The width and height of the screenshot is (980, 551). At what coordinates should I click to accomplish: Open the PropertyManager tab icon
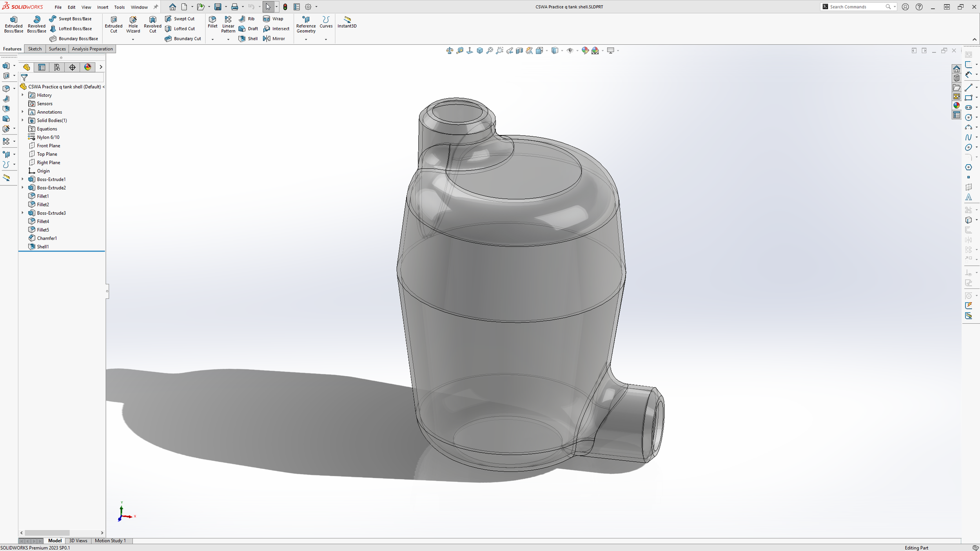(x=42, y=67)
